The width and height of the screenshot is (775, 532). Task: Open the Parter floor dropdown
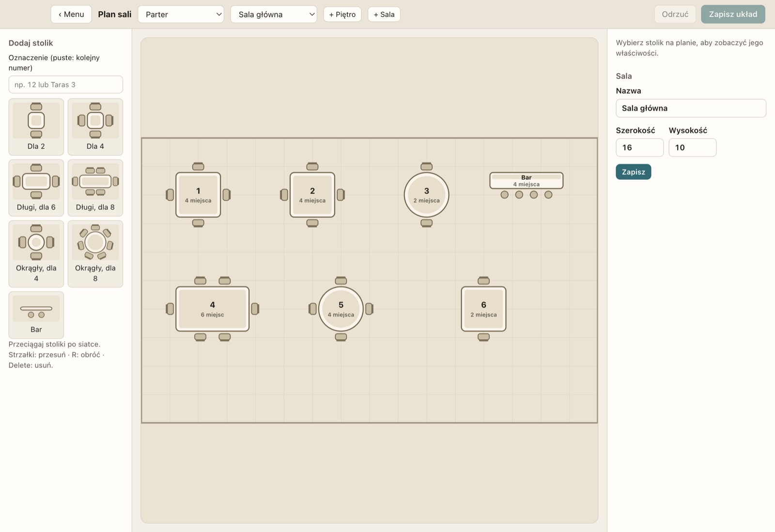181,15
